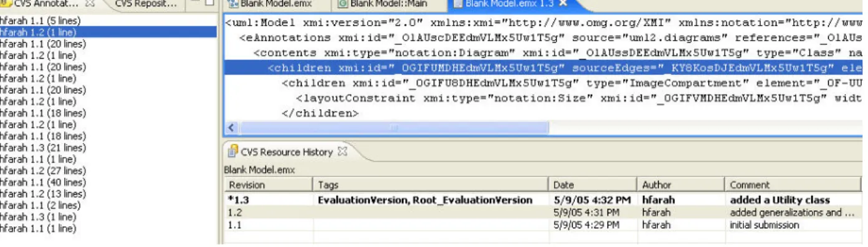The image size is (868, 247).
Task: Click the EvaluationVersion, Root_EvaluationVersion tags cell
Action: click(x=425, y=200)
